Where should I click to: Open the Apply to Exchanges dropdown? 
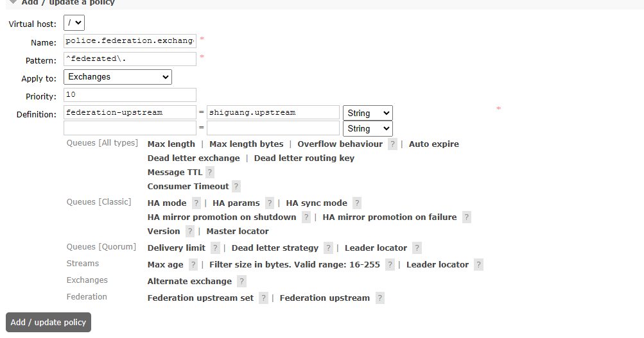(117, 77)
